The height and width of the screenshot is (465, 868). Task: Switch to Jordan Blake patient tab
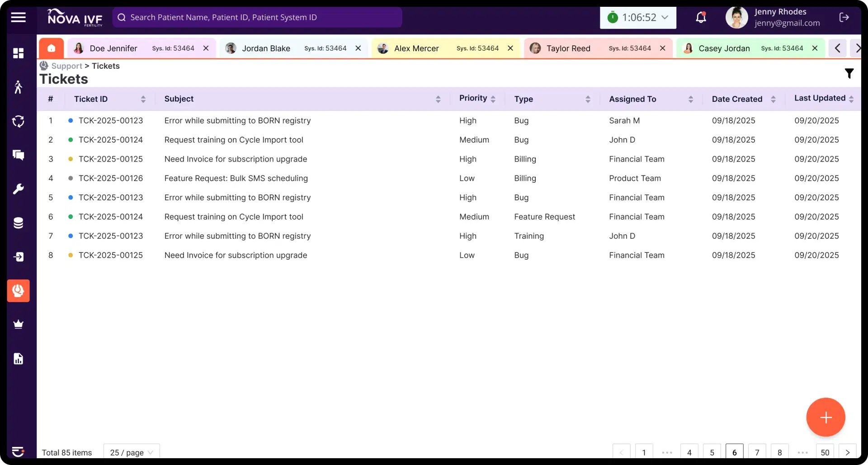[266, 48]
